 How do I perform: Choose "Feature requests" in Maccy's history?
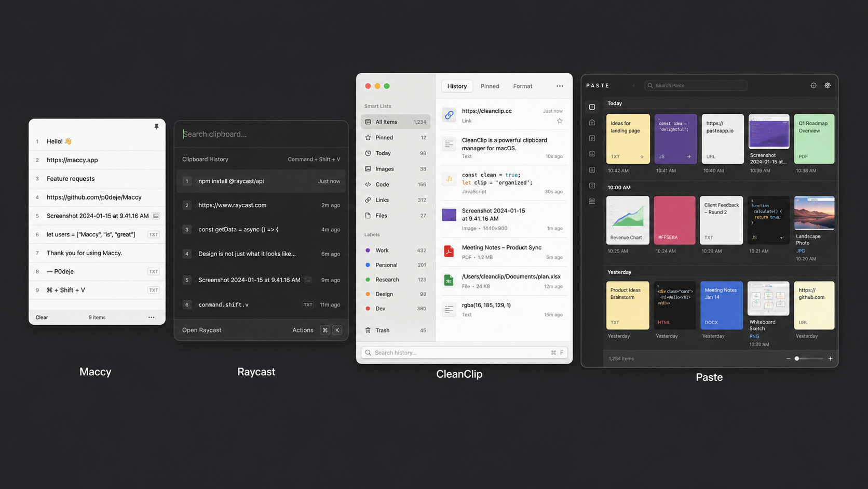97,179
